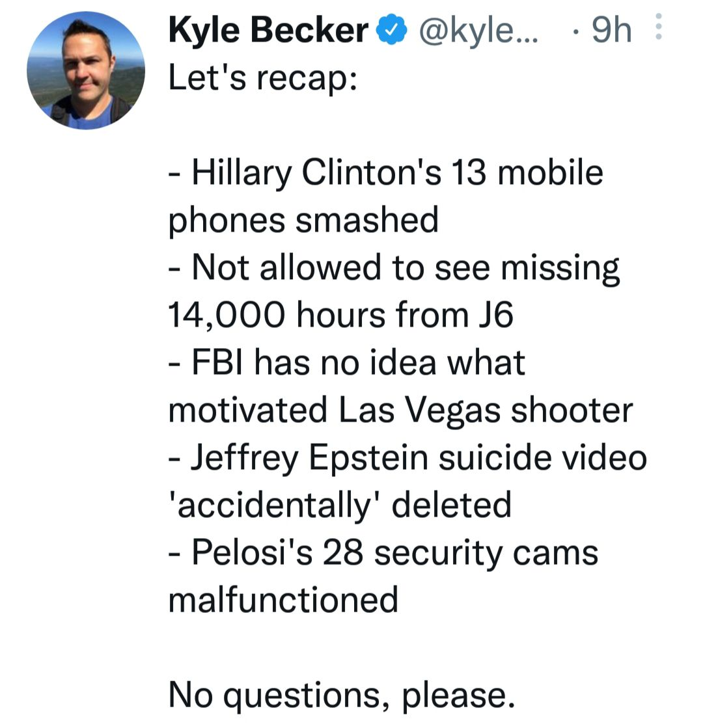Click the "14,000 hours from J6" line
The image size is (703, 728).
341,316
